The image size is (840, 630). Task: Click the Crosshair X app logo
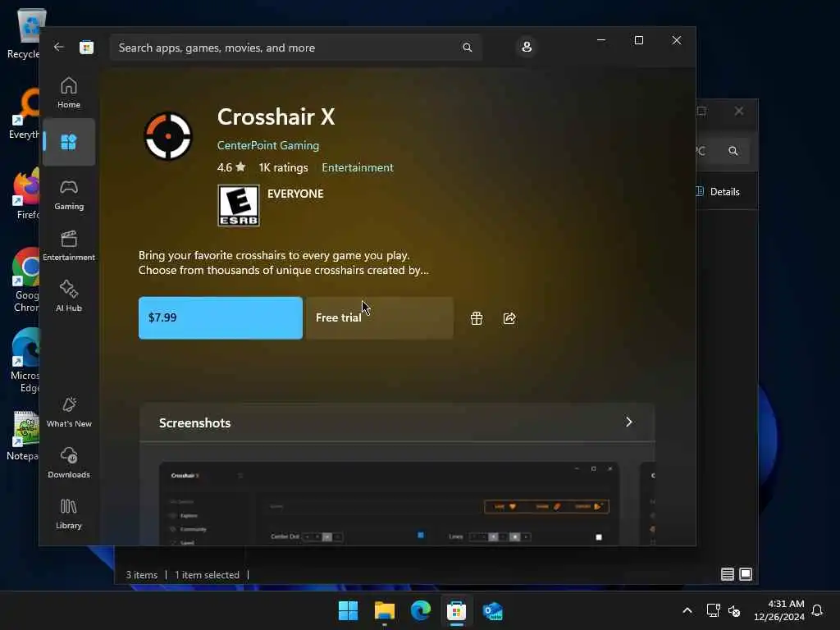[x=168, y=136]
